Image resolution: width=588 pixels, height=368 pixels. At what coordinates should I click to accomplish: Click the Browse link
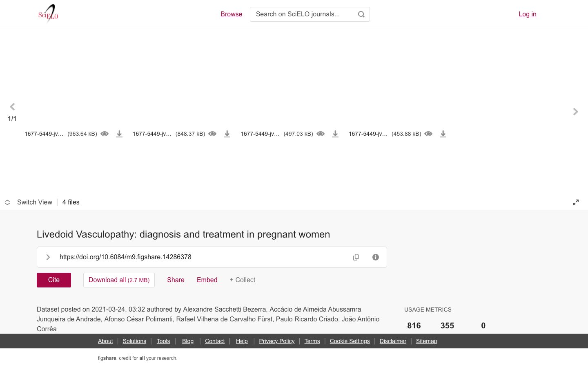232,14
